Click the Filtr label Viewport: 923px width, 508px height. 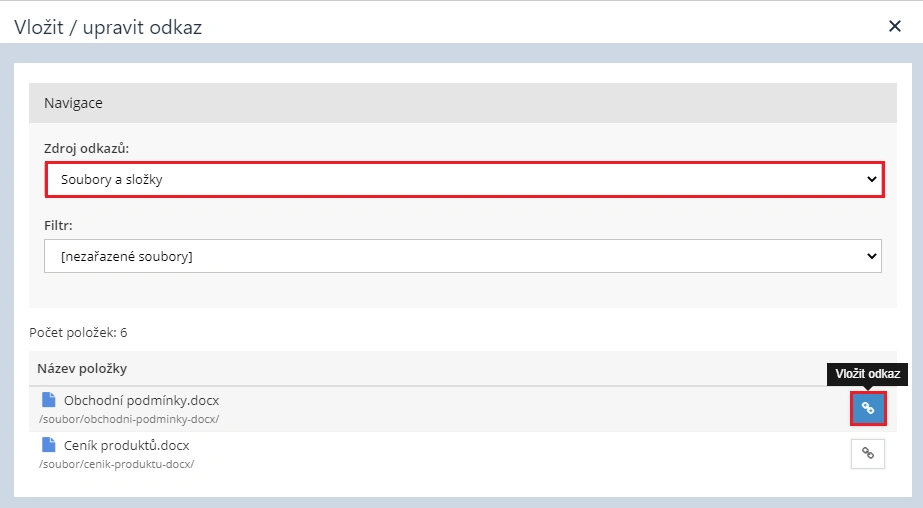tap(59, 226)
